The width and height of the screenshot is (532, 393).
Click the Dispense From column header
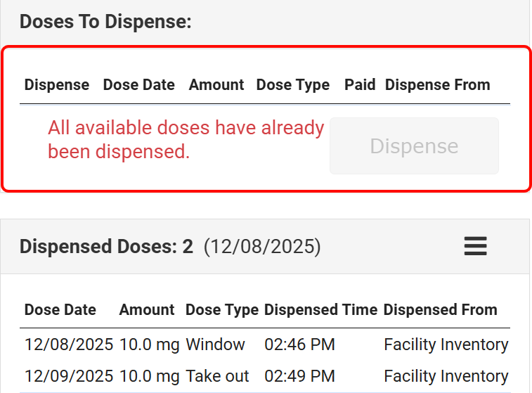[x=437, y=85]
